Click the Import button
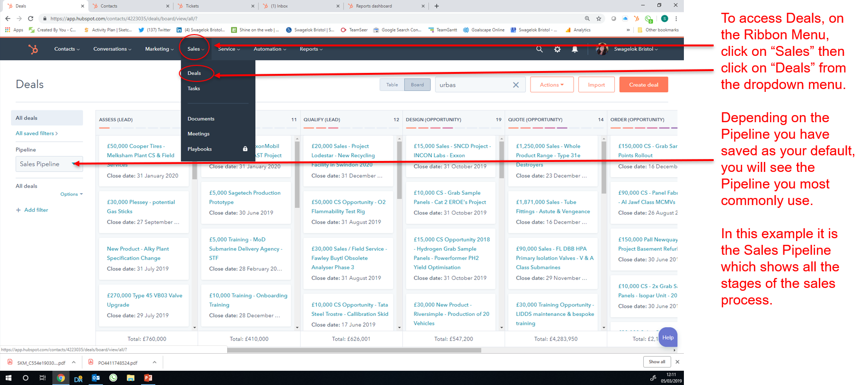Image resolution: width=868 pixels, height=385 pixels. 596,85
